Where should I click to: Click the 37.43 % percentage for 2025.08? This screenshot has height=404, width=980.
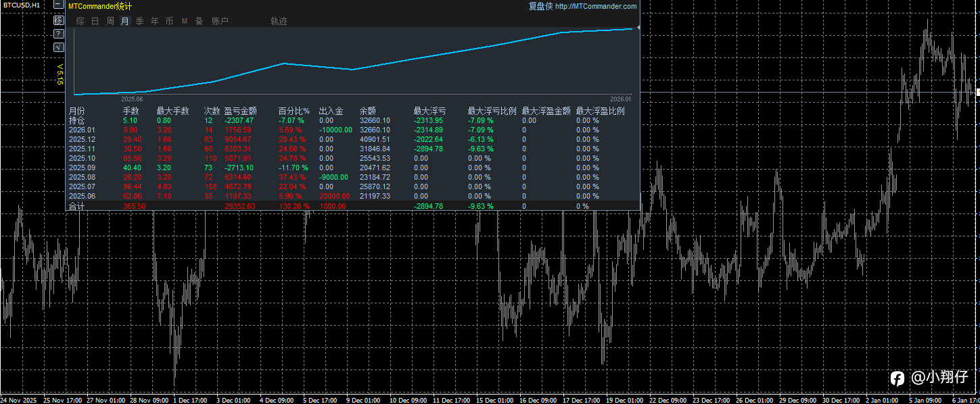coord(291,177)
